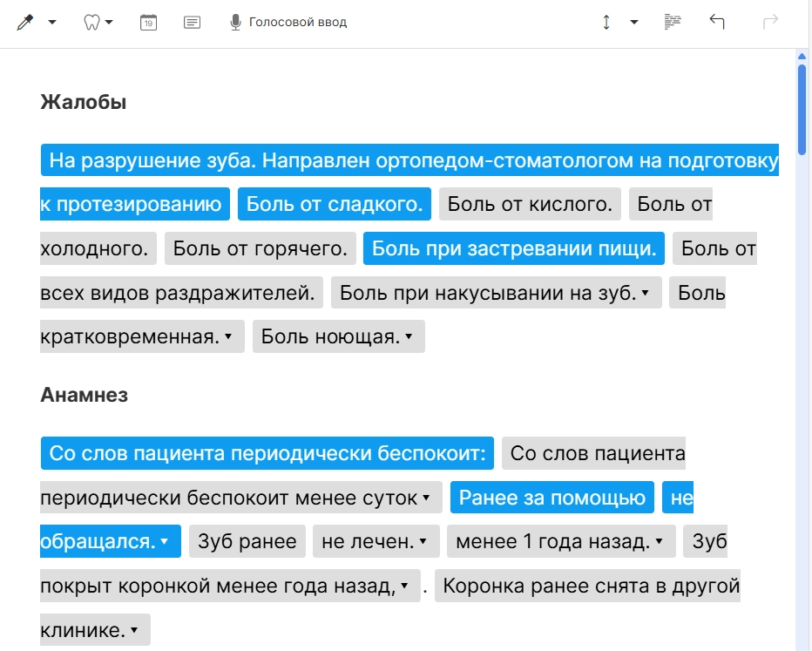Select 'Боль от горячего.' phrase
The height and width of the screenshot is (651, 812).
pos(261,248)
